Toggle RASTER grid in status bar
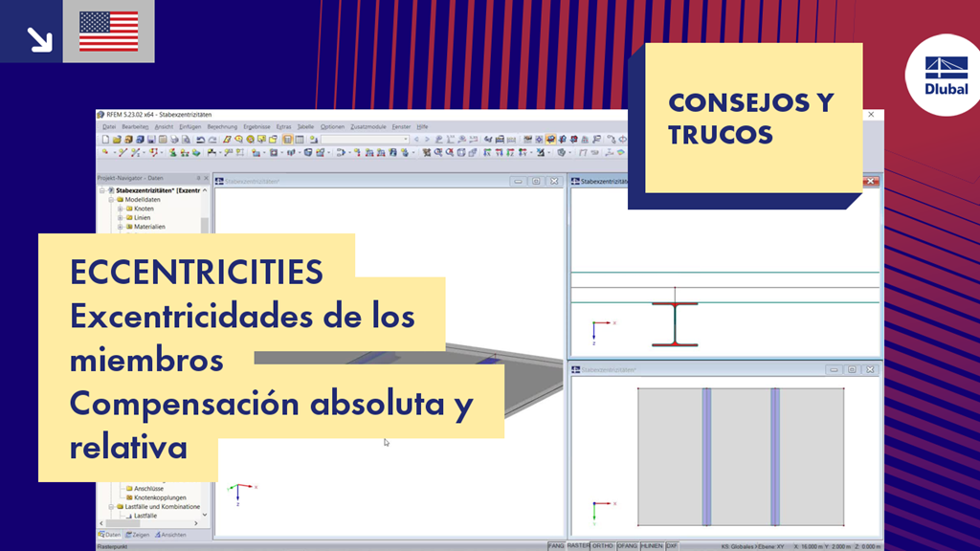 click(578, 546)
